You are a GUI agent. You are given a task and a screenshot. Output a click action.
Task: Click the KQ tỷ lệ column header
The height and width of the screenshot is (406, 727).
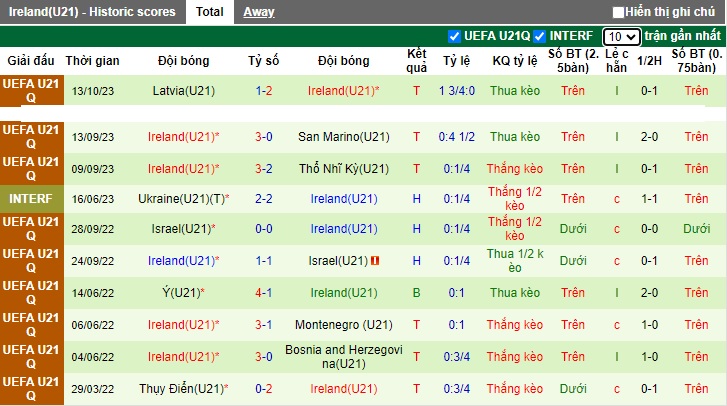coord(515,61)
